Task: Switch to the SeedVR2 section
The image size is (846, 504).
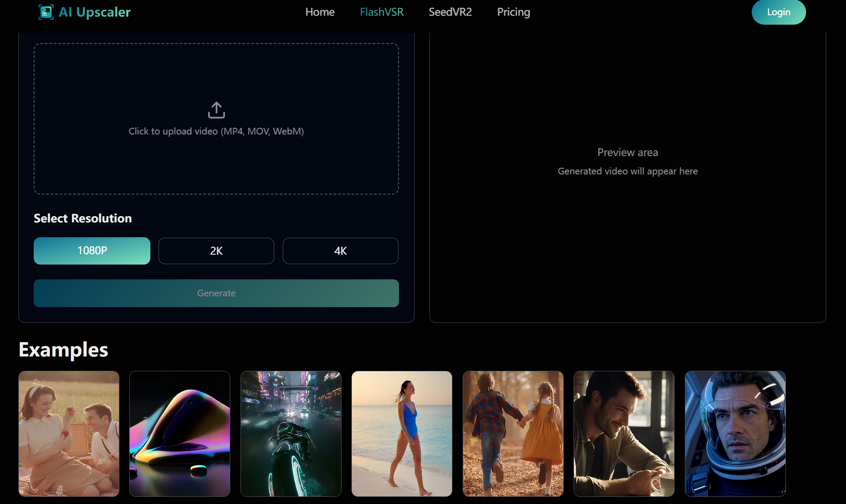Action: [450, 12]
